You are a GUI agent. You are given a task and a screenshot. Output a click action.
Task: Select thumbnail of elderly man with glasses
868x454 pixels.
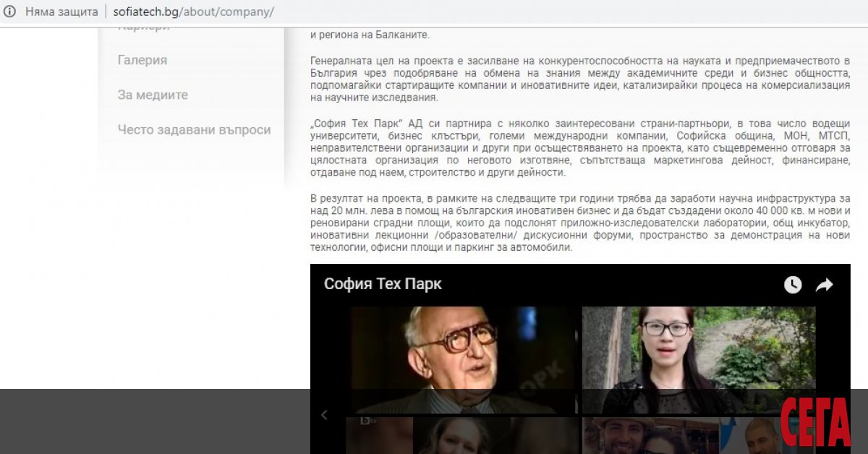pyautogui.click(x=463, y=360)
